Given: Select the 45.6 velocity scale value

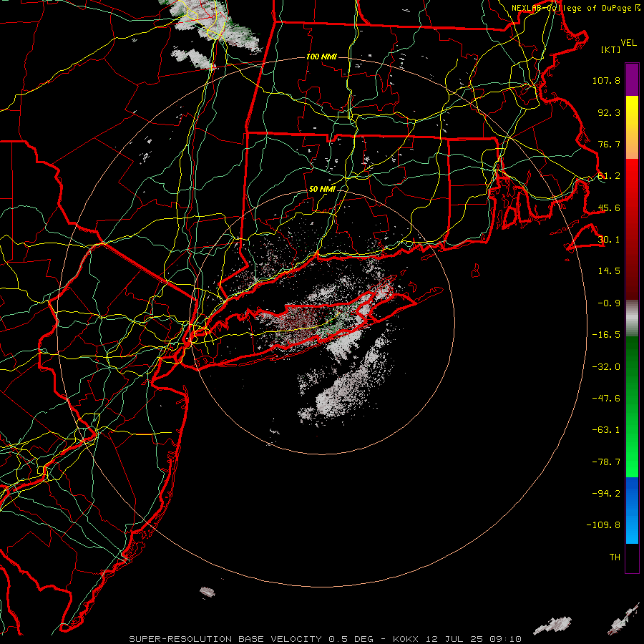Looking at the screenshot, I should click(x=609, y=208).
